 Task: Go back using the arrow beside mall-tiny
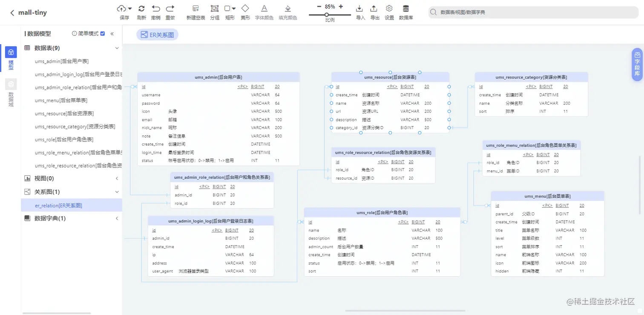click(12, 13)
